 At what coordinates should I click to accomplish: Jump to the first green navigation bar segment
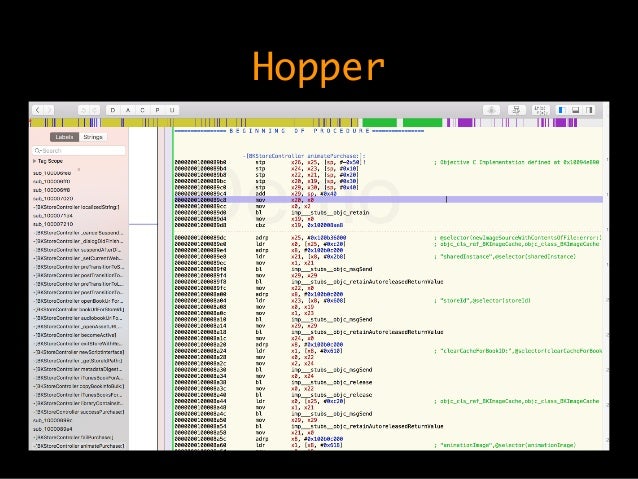pos(379,122)
